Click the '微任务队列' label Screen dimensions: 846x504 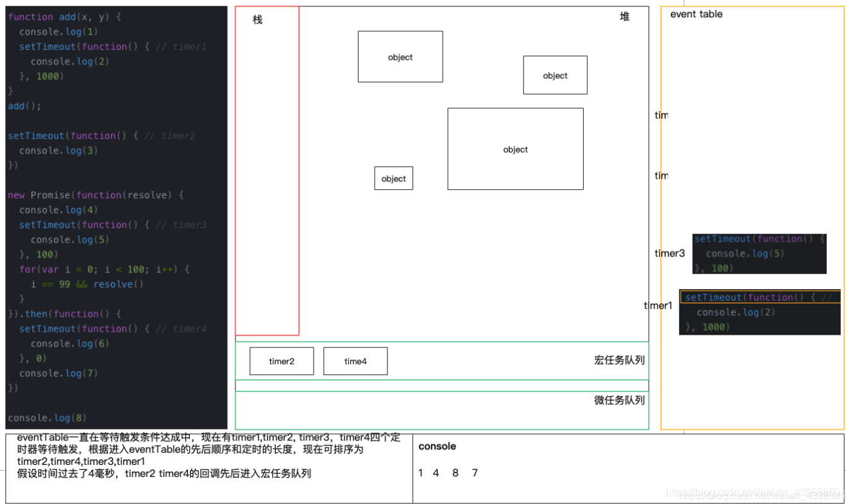click(x=619, y=400)
